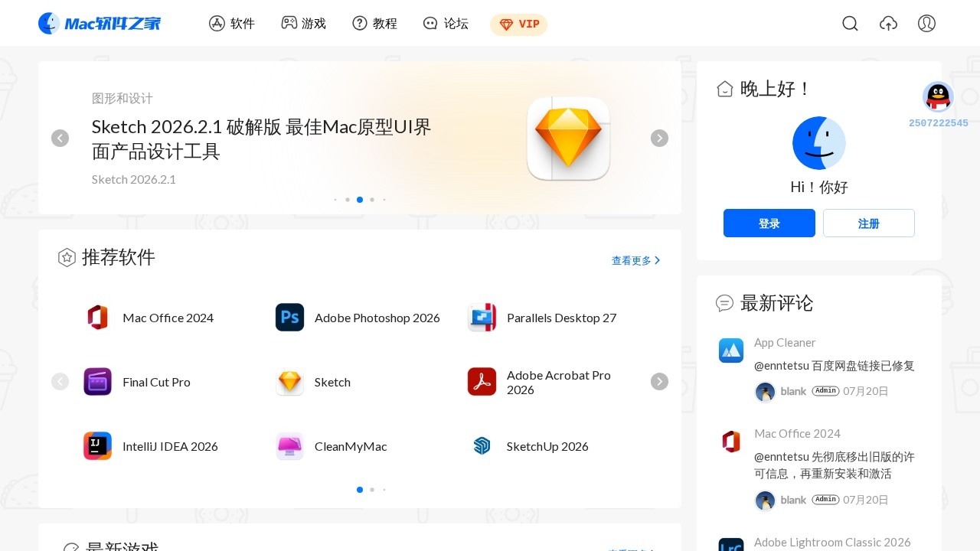Click the 注册 button
Image resolution: width=980 pixels, height=551 pixels.
869,223
